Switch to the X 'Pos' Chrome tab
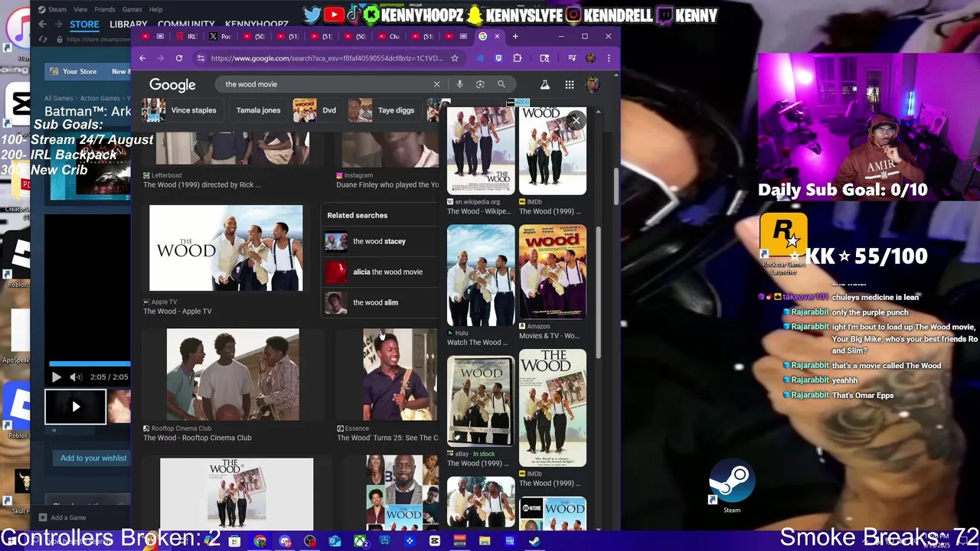Image resolution: width=980 pixels, height=551 pixels. pyautogui.click(x=221, y=36)
